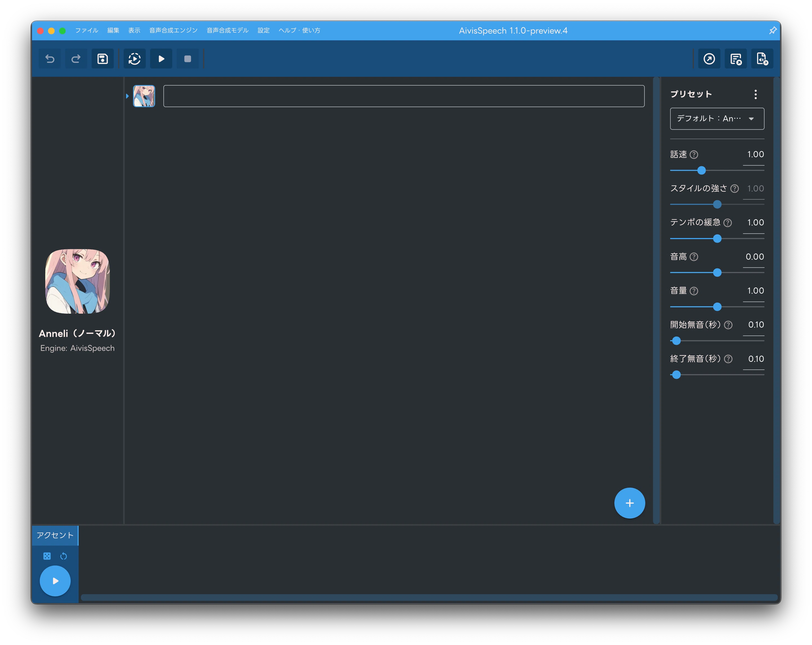Viewport: 812px width, 645px height.
Task: Click the Engine: AivisSpeech text
Action: (x=78, y=348)
